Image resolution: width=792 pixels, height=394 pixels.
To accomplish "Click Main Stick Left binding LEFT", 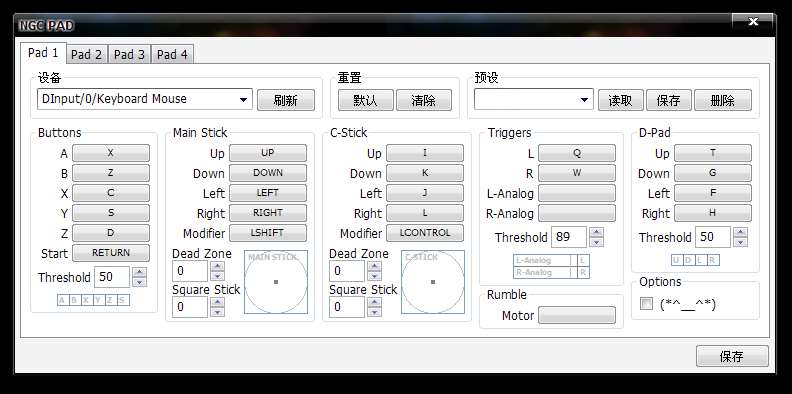I will click(268, 193).
